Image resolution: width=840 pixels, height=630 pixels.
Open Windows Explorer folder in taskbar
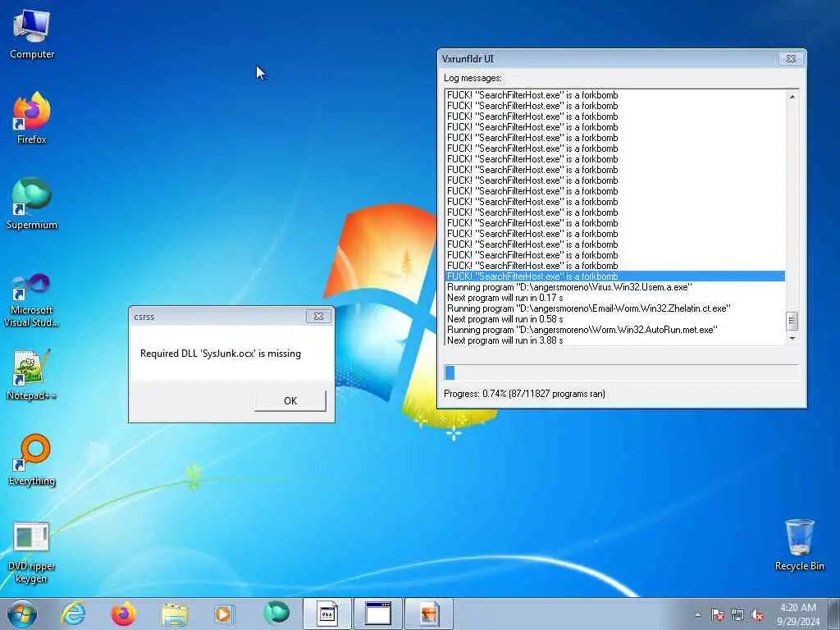pyautogui.click(x=174, y=614)
